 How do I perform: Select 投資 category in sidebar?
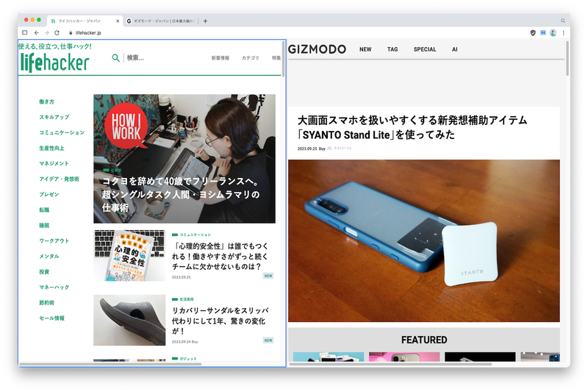44,272
